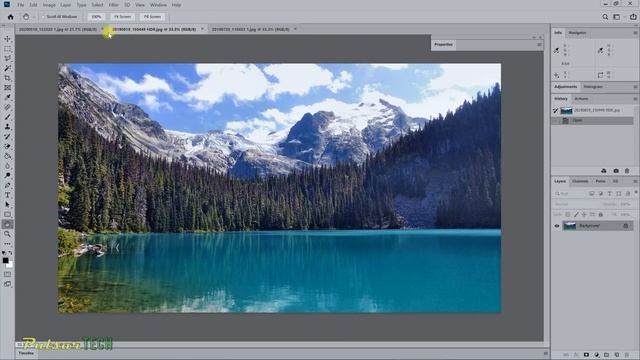Toggle Quick Mask mode icon
Image resolution: width=640 pixels, height=360 pixels.
point(7,275)
